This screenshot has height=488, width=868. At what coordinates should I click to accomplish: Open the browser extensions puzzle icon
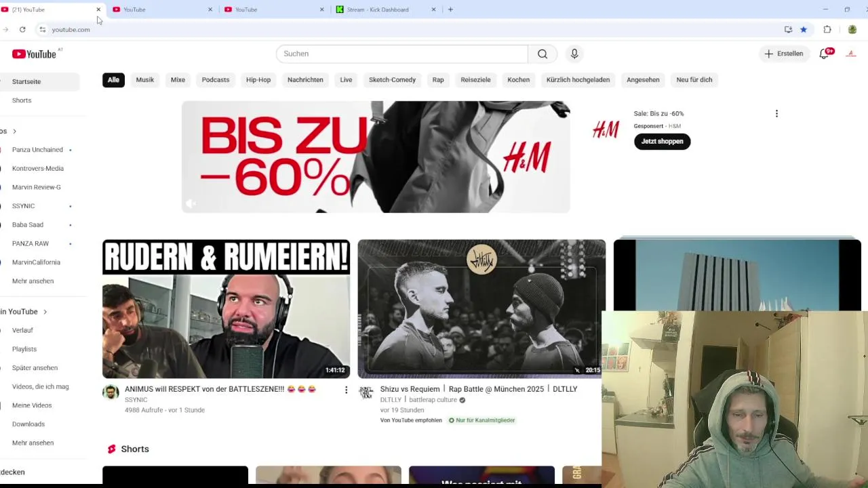(x=827, y=29)
